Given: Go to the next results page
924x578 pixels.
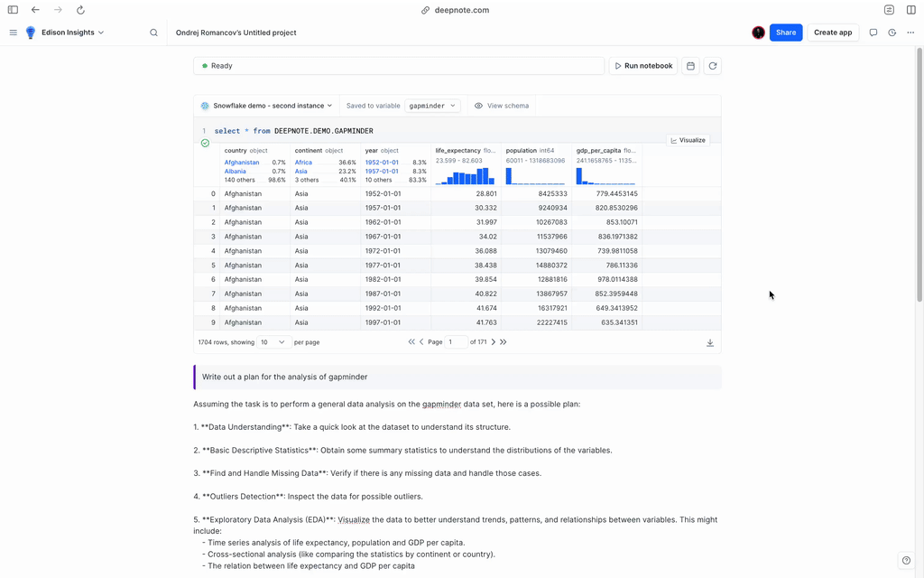Looking at the screenshot, I should (494, 342).
